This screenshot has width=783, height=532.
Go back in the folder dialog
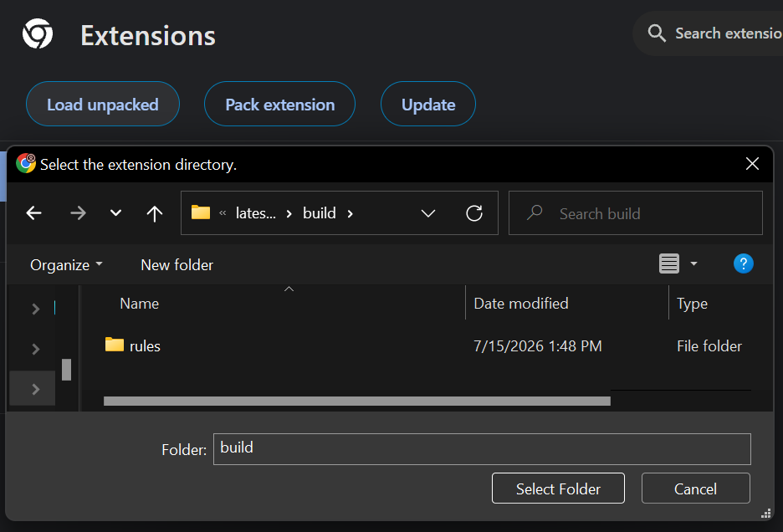pos(34,213)
